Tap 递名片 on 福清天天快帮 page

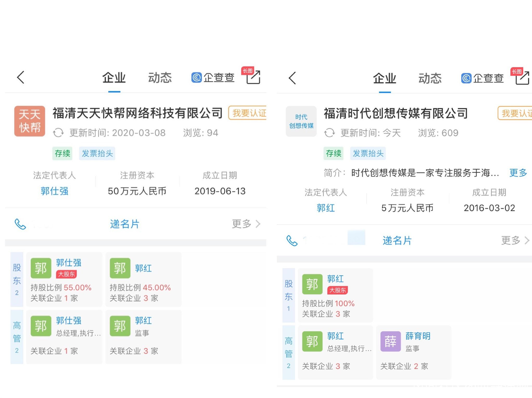pos(125,224)
